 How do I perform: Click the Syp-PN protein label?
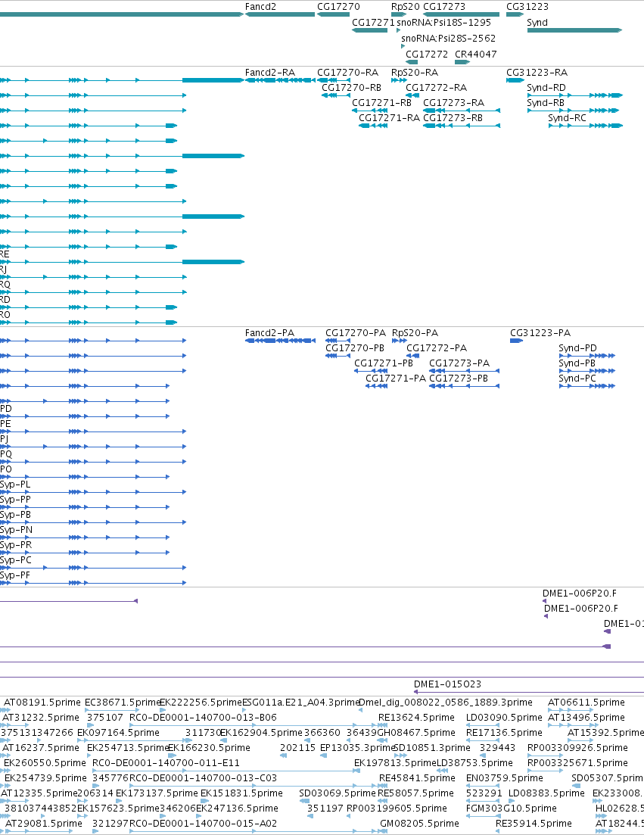pos(16,530)
